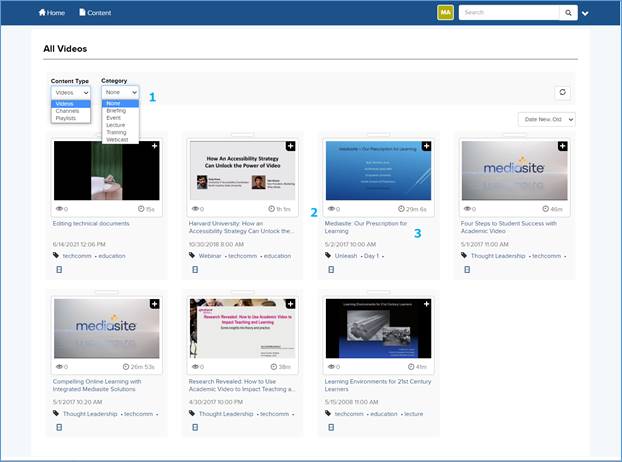Viewport: 622px width, 462px height.
Task: Open the Learning Environments video thumbnail
Action: tap(378, 328)
